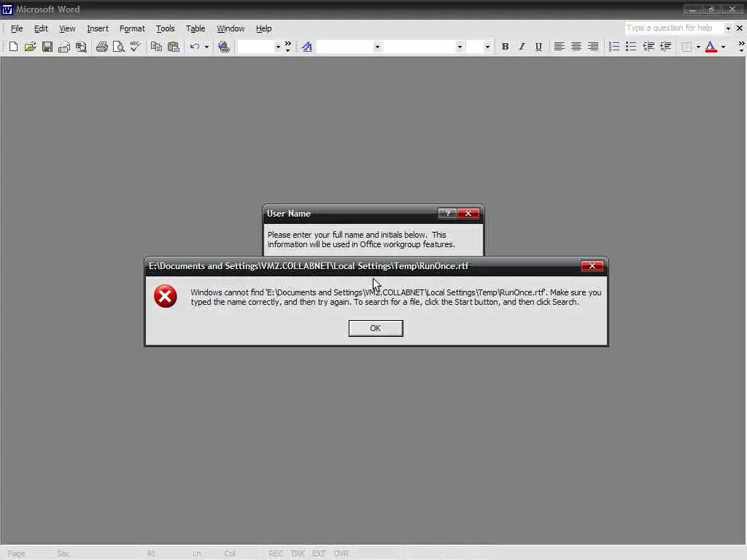Click the Search icon next to E-mail

coord(82,47)
